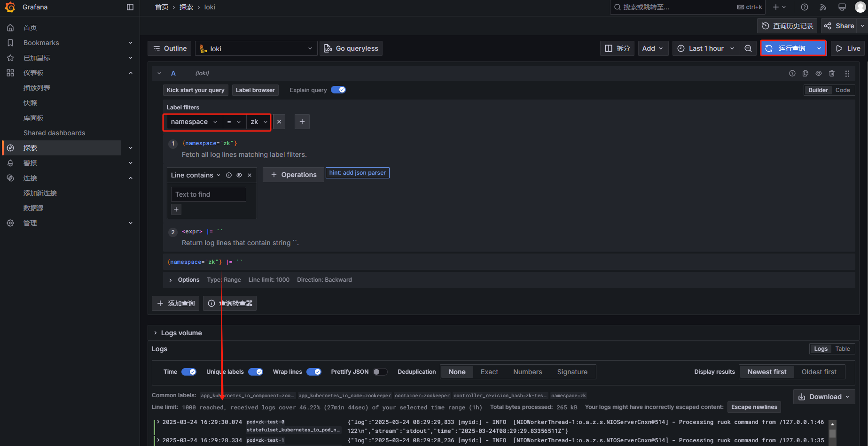
Task: Enable Prettify JSON switch
Action: [x=380, y=372]
